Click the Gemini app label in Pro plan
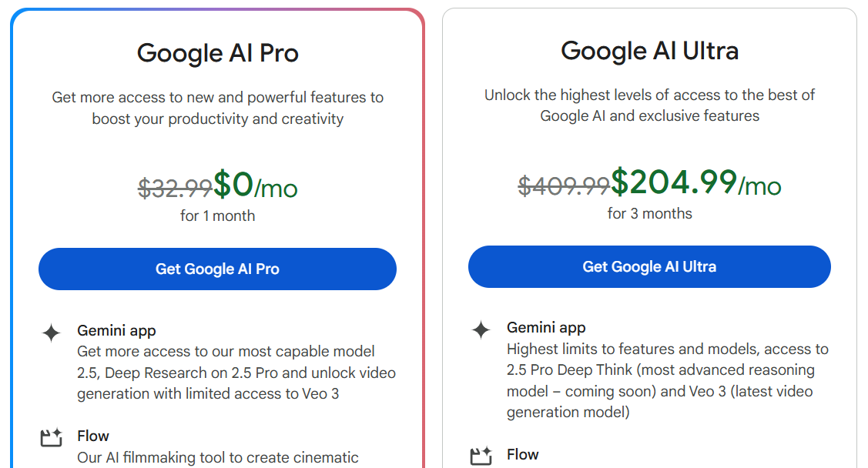The image size is (868, 468). pos(116,331)
